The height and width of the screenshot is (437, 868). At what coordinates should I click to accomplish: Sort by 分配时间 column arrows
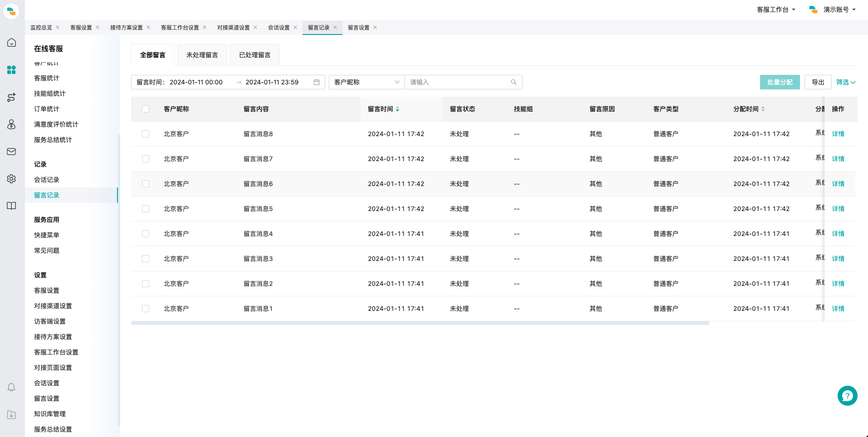tap(763, 109)
